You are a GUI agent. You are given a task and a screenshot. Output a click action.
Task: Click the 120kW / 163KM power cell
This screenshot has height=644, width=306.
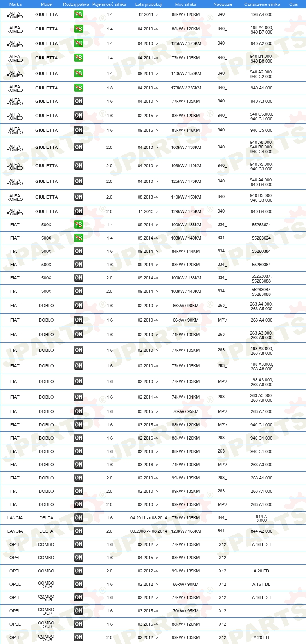tap(186, 531)
